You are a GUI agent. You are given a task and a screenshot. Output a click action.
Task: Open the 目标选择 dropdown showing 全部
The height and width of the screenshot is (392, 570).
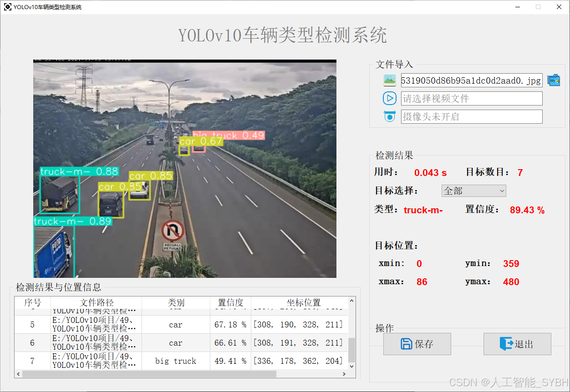474,191
